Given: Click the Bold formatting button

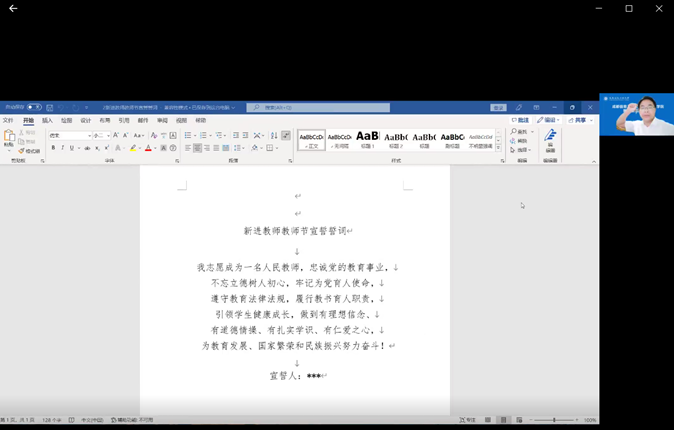Looking at the screenshot, I should point(53,148).
